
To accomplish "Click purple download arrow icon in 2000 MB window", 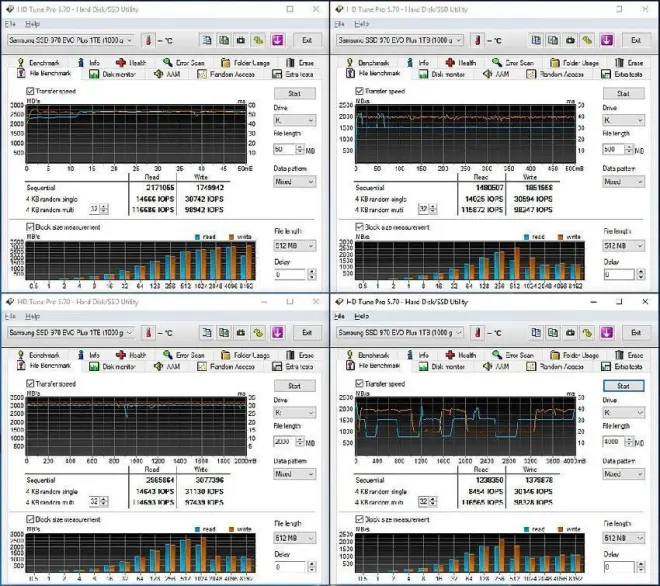I will [277, 333].
